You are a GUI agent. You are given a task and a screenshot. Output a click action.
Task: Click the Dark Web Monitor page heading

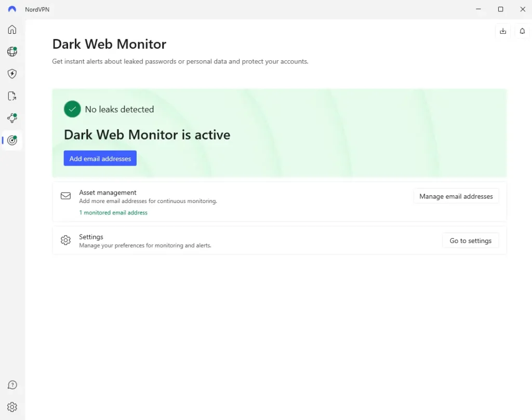(x=109, y=44)
